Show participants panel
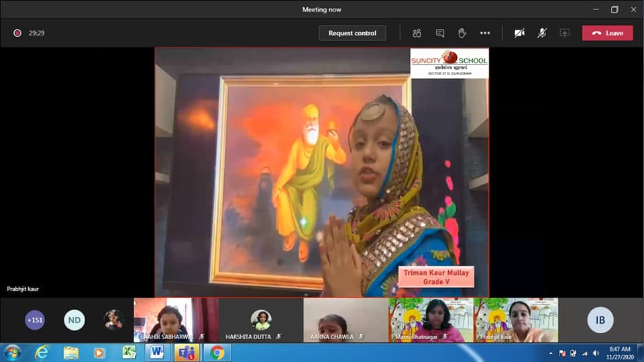This screenshot has width=644, height=362. click(417, 33)
